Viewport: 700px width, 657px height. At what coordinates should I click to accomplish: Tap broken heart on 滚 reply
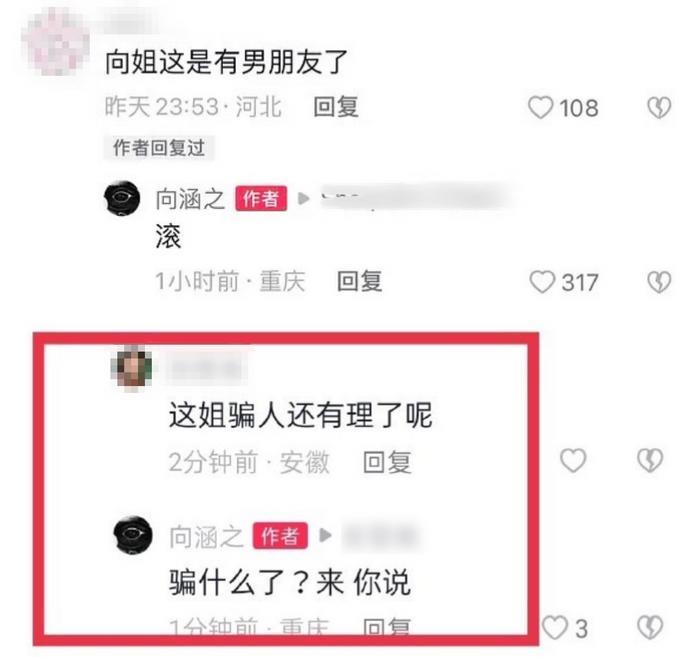point(659,282)
